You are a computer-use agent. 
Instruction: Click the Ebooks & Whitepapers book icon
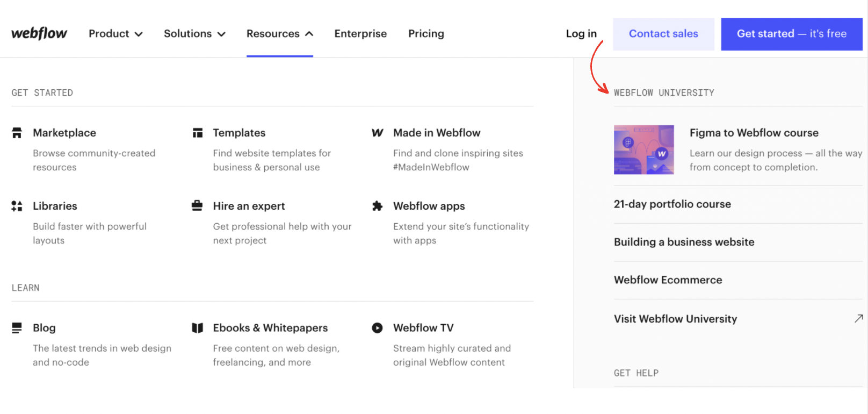point(198,328)
